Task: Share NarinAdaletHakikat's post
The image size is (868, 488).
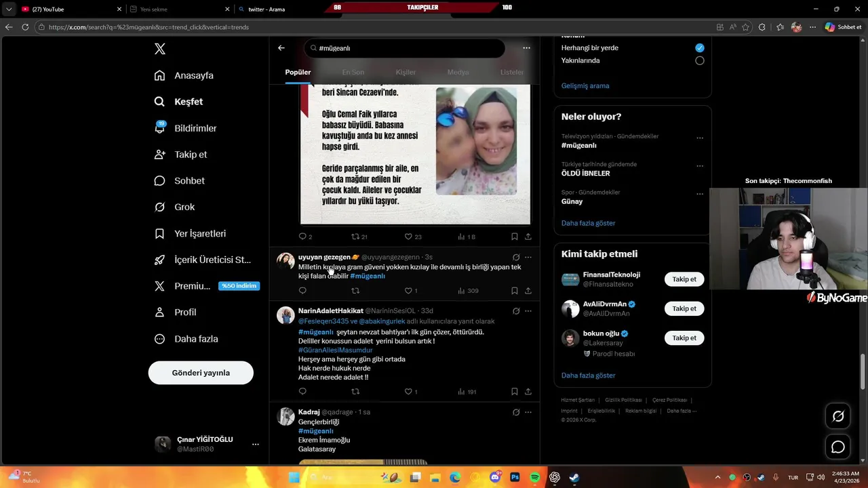Action: click(x=528, y=392)
